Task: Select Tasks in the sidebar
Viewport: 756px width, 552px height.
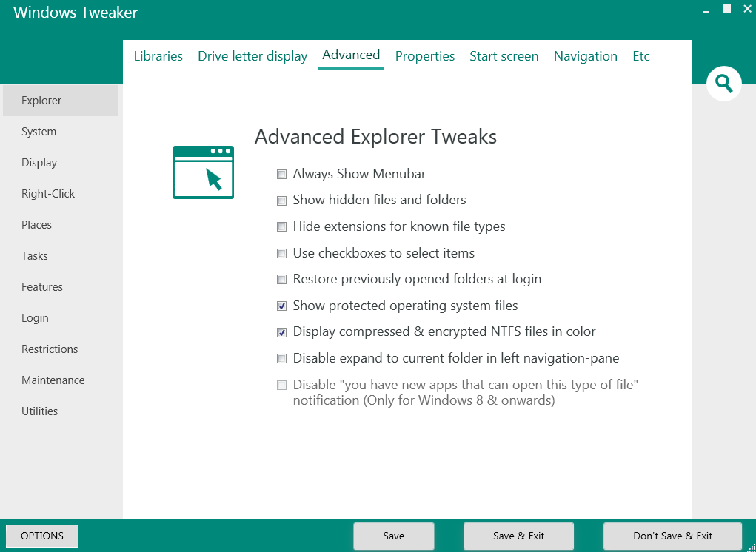Action: [60, 256]
